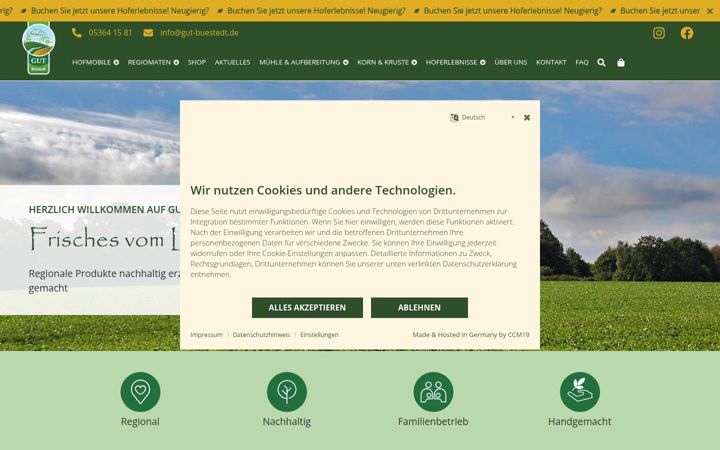This screenshot has width=720, height=450.
Task: Click Made & Hosted by CCM19 link
Action: tap(471, 335)
